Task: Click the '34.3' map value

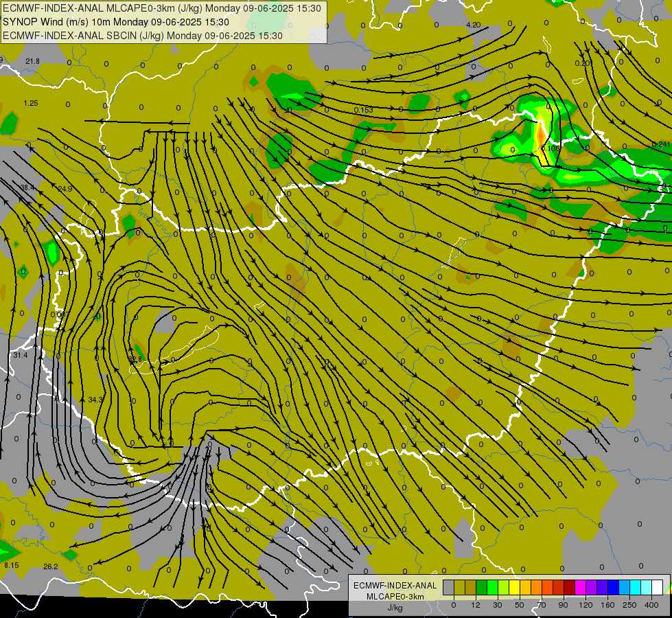Action: click(x=95, y=400)
